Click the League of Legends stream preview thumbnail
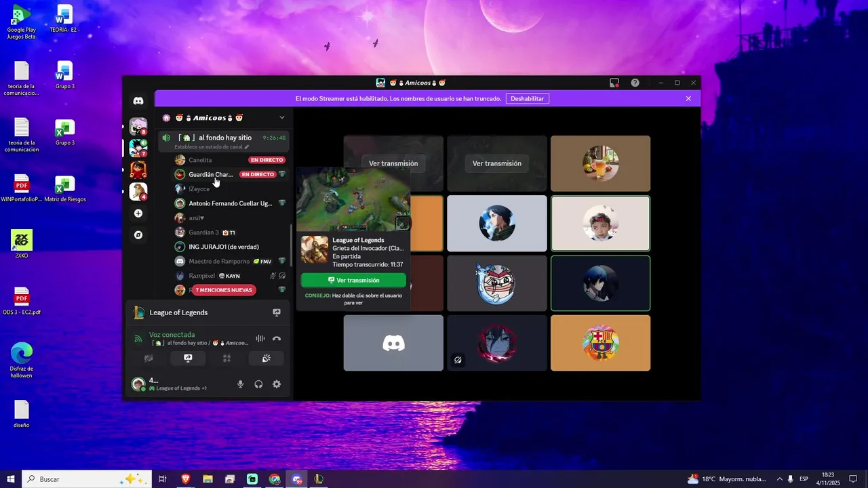The image size is (868, 488). (x=353, y=199)
